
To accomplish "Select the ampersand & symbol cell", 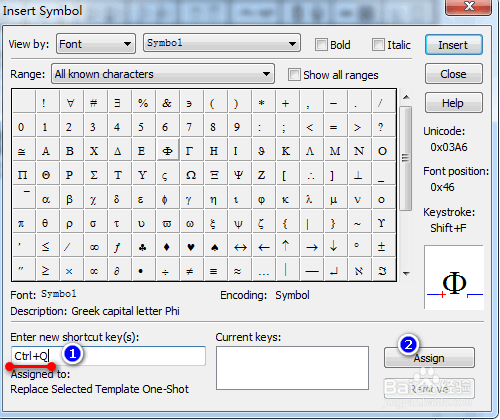I will pos(167,102).
